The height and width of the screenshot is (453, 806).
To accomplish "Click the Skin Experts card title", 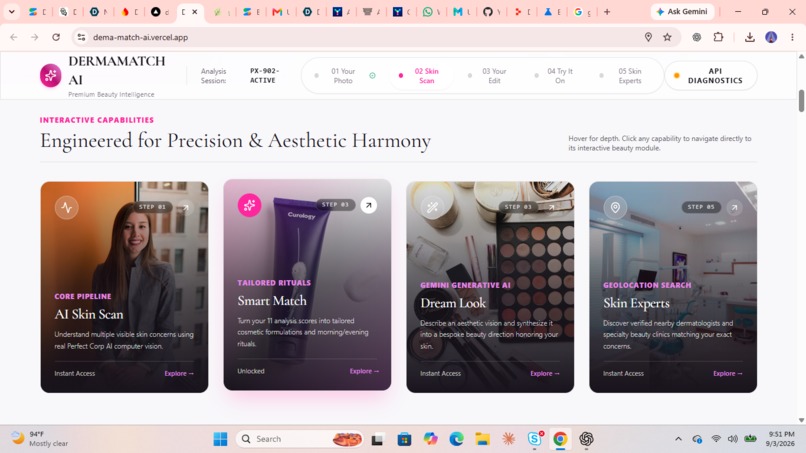I will 636,303.
